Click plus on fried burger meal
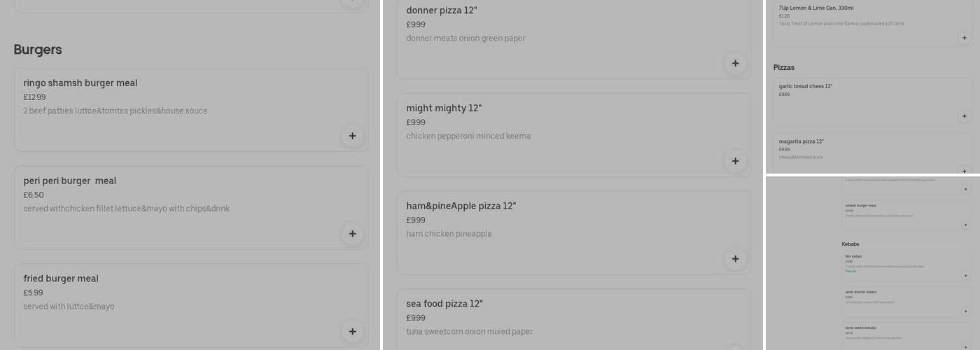This screenshot has width=980, height=350. pyautogui.click(x=352, y=332)
